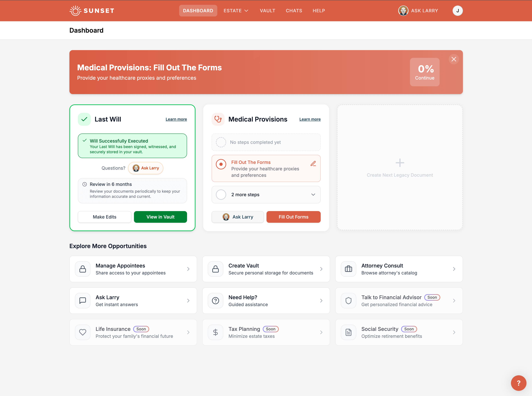
Task: Open Learn more on Last Will
Action: coord(176,119)
